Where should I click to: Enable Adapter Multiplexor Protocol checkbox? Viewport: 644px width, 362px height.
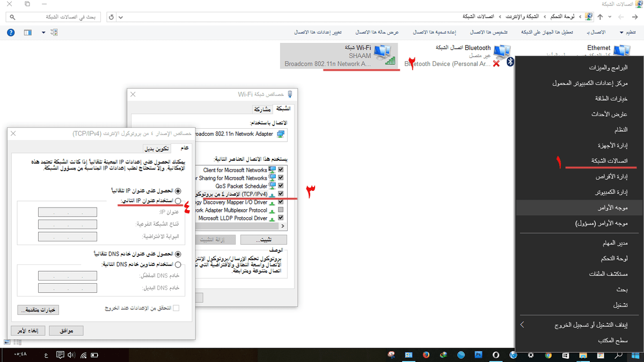coord(281,210)
